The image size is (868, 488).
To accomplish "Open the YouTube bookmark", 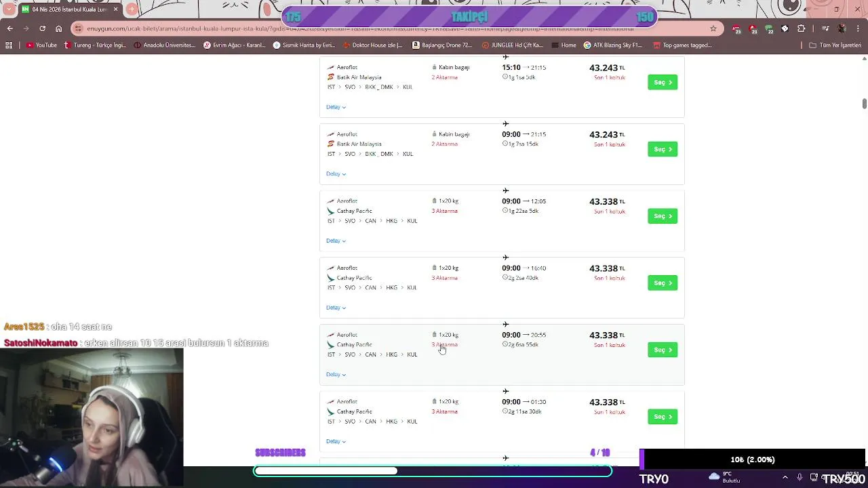I will click(41, 45).
